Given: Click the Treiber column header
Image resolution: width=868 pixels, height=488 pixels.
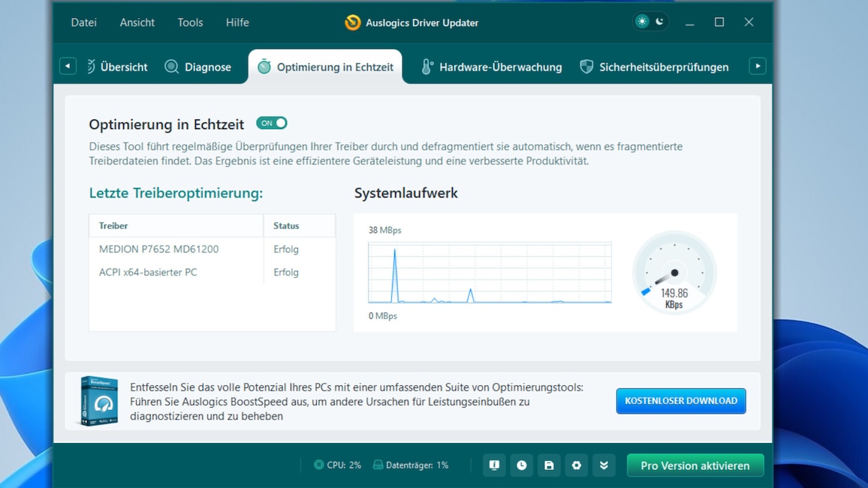Looking at the screenshot, I should pos(176,226).
